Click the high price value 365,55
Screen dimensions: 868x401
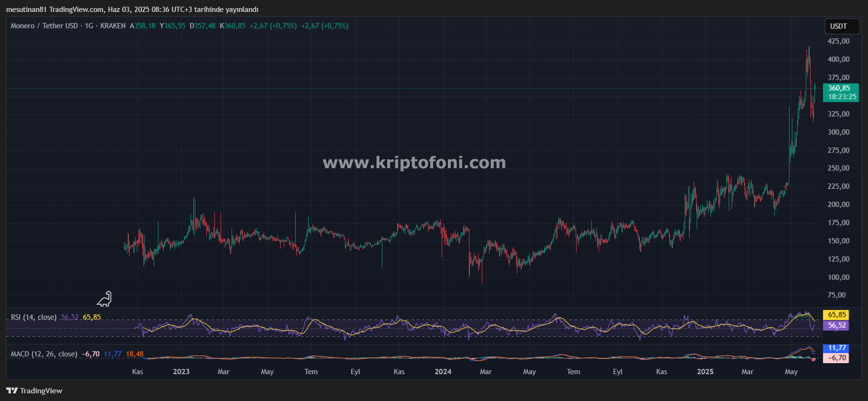tap(175, 26)
